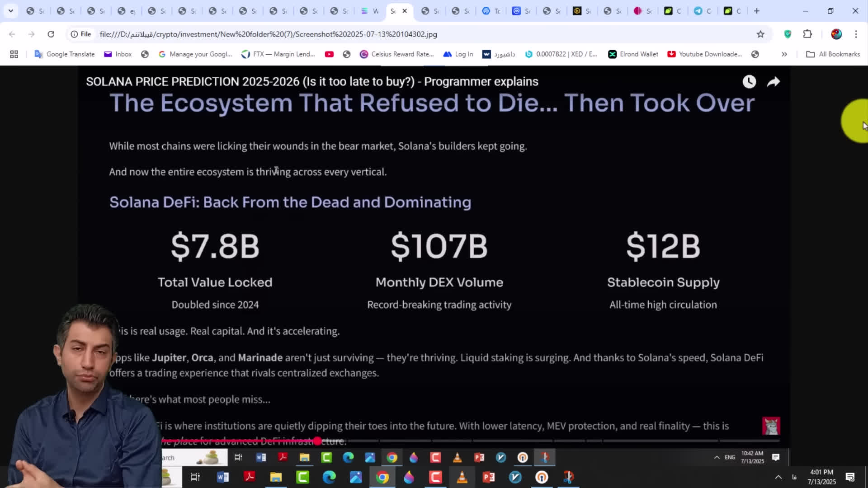Go forward to the next page
Viewport: 868px width, 488px height.
tap(31, 34)
